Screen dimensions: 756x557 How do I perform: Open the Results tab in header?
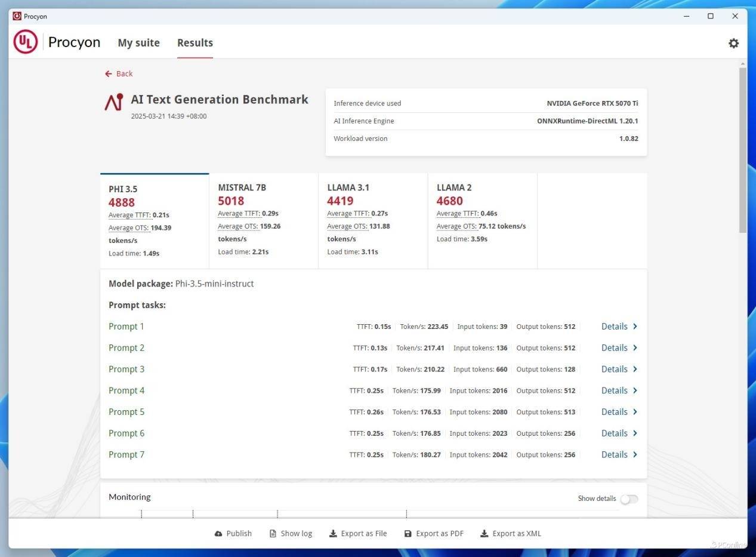195,43
